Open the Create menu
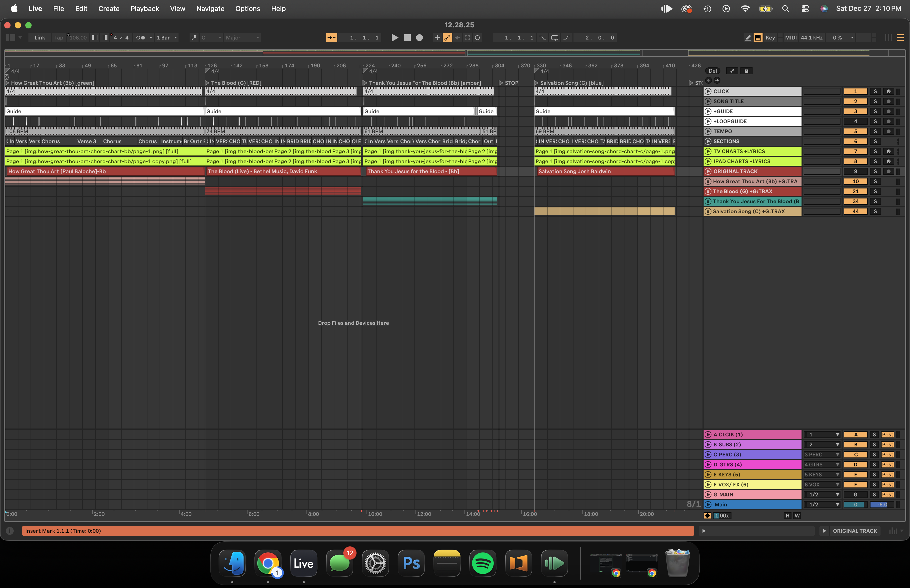 coord(109,8)
